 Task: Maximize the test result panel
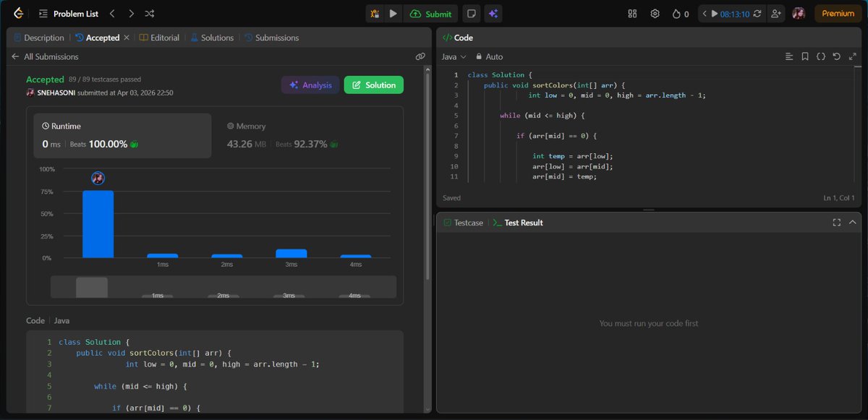tap(837, 223)
